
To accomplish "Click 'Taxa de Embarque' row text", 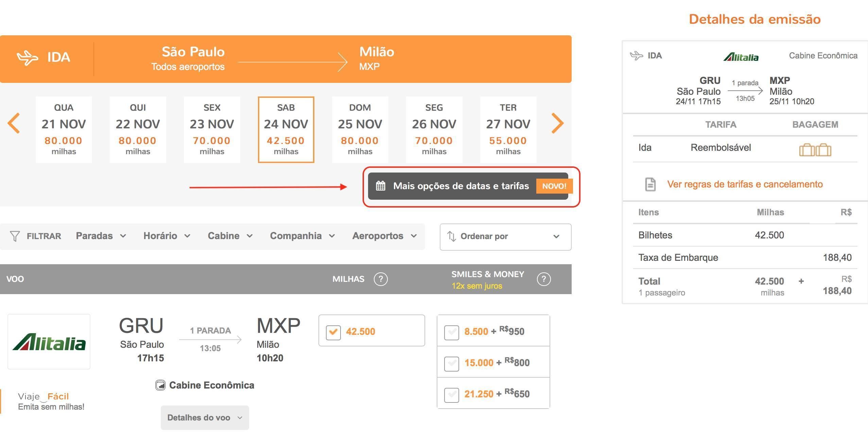I will [x=678, y=257].
